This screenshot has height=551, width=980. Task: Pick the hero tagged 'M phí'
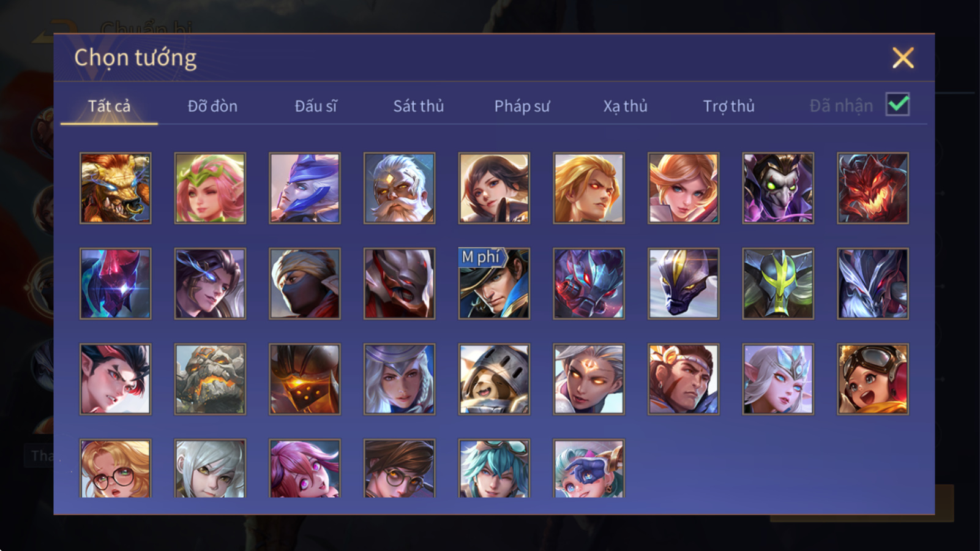tap(494, 283)
